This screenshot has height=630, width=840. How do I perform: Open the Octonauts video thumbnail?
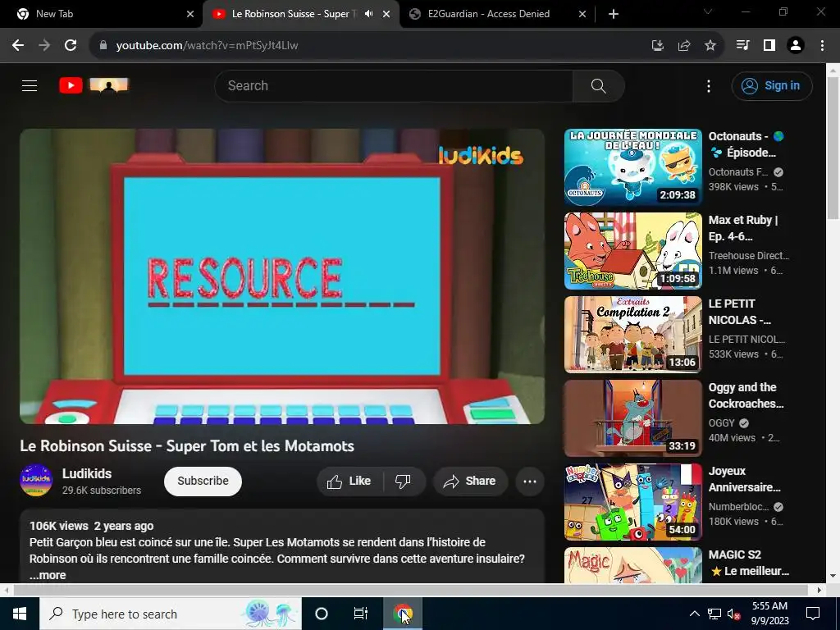pos(632,167)
